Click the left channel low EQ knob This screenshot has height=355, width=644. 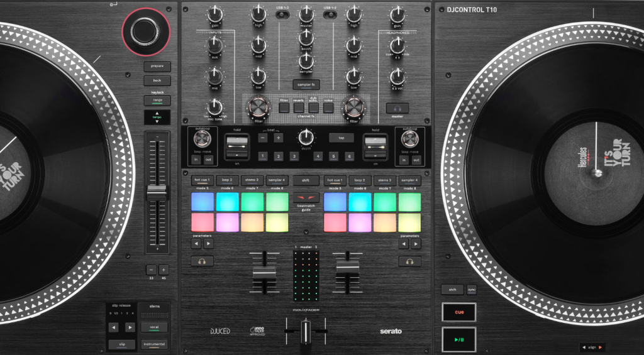(258, 76)
